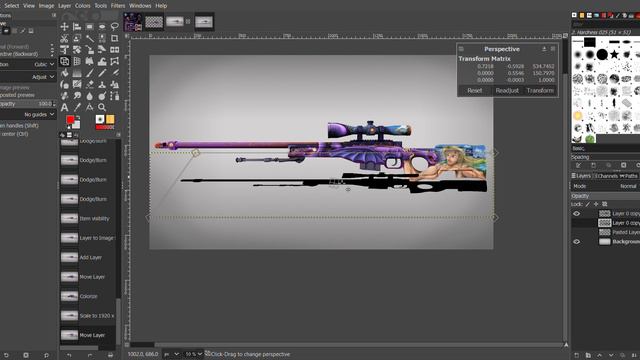Open Tool Options panel configuration menu
640x360 pixels.
tap(54, 15)
